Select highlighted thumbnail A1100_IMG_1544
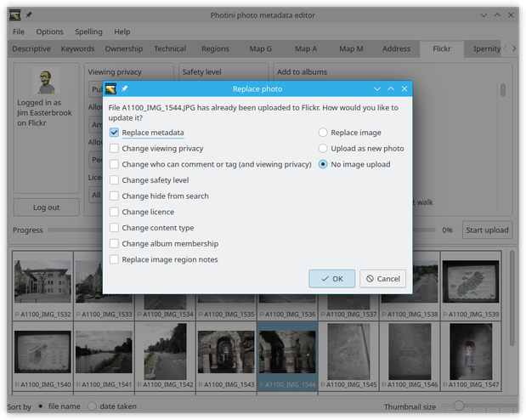 tap(287, 356)
